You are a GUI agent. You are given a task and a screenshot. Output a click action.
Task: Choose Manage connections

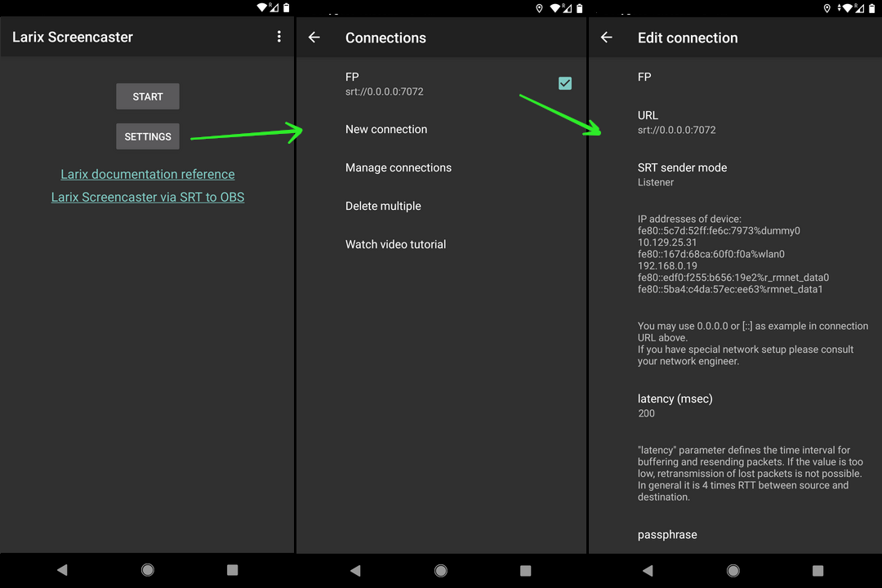click(x=399, y=167)
